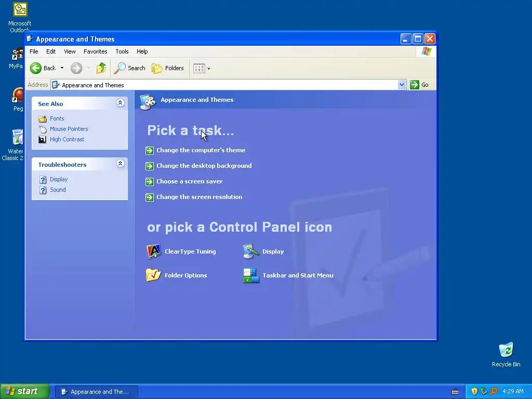This screenshot has width=532, height=399.
Task: Click the ClearType Tuning label
Action: pyautogui.click(x=190, y=251)
